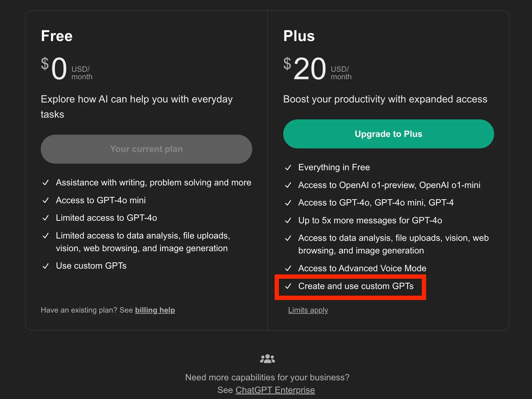Viewport: 532px width, 399px height.
Task: Click checkmark next to Use custom GPTs
Action: click(x=46, y=266)
